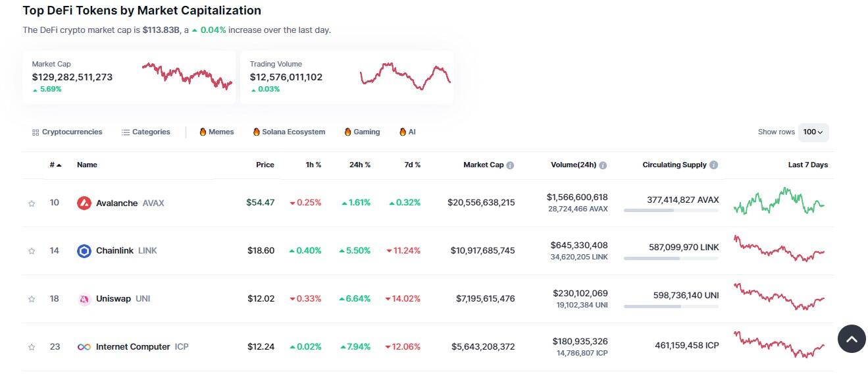Star Avalanche to add to watchlist
868x374 pixels.
point(32,203)
